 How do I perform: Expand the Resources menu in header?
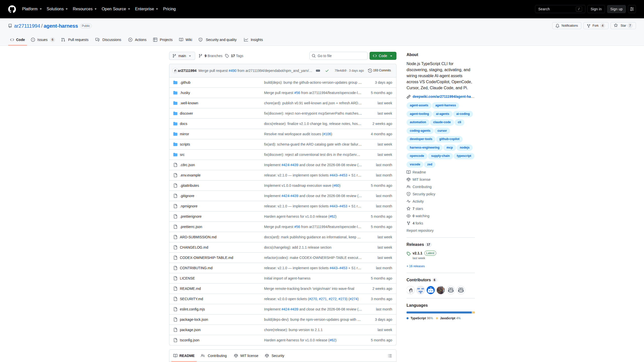point(85,9)
